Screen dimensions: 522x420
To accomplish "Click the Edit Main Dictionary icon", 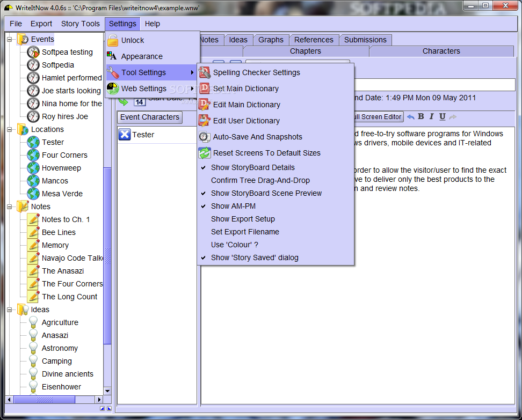I will point(205,105).
